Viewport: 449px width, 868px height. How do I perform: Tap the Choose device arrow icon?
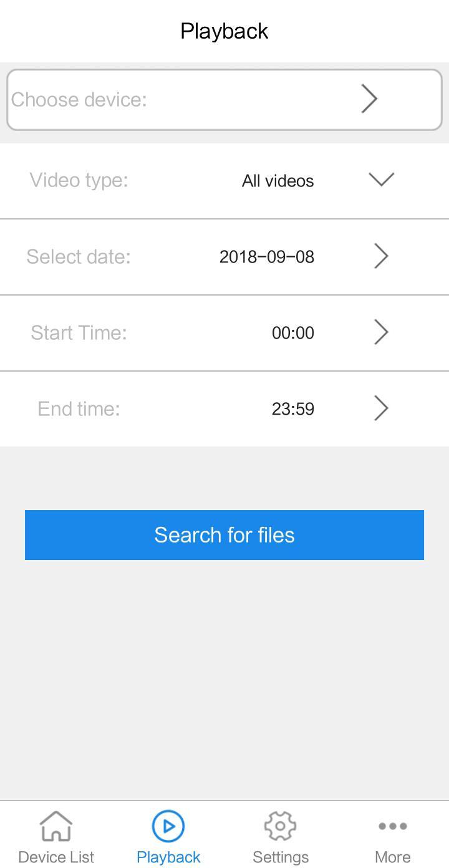tap(369, 99)
